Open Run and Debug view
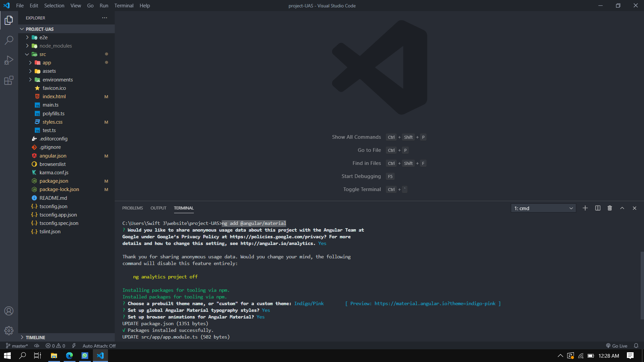 click(x=9, y=60)
